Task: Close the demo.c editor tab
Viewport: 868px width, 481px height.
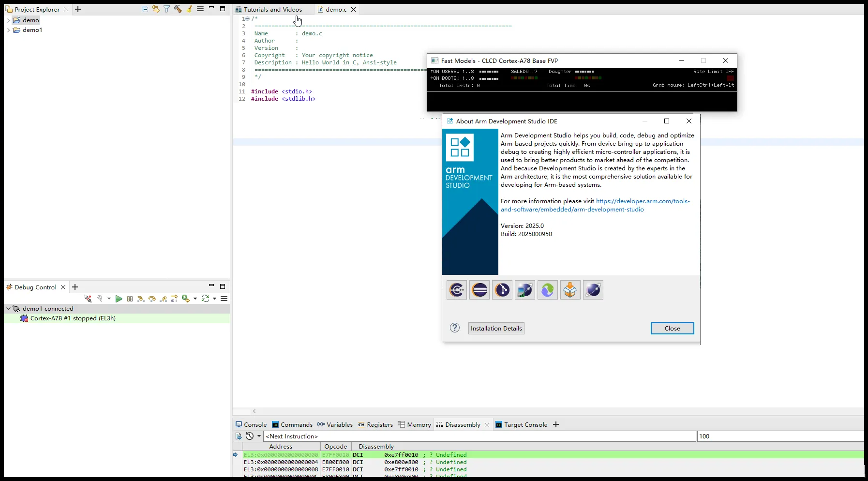Action: (354, 9)
